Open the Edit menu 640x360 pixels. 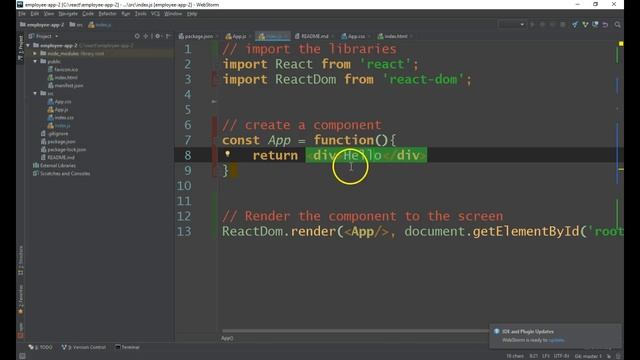35,14
